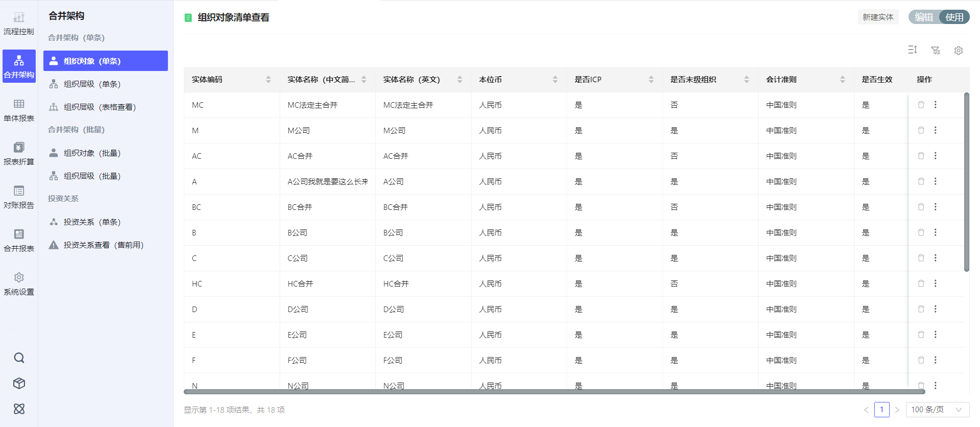This screenshot has width=980, height=427.
Task: Click the search magnifier icon in sidebar
Action: click(19, 358)
